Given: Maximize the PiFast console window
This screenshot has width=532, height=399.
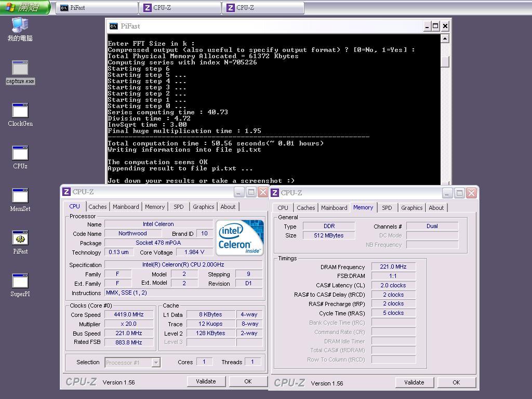Looking at the screenshot, I should click(436, 26).
